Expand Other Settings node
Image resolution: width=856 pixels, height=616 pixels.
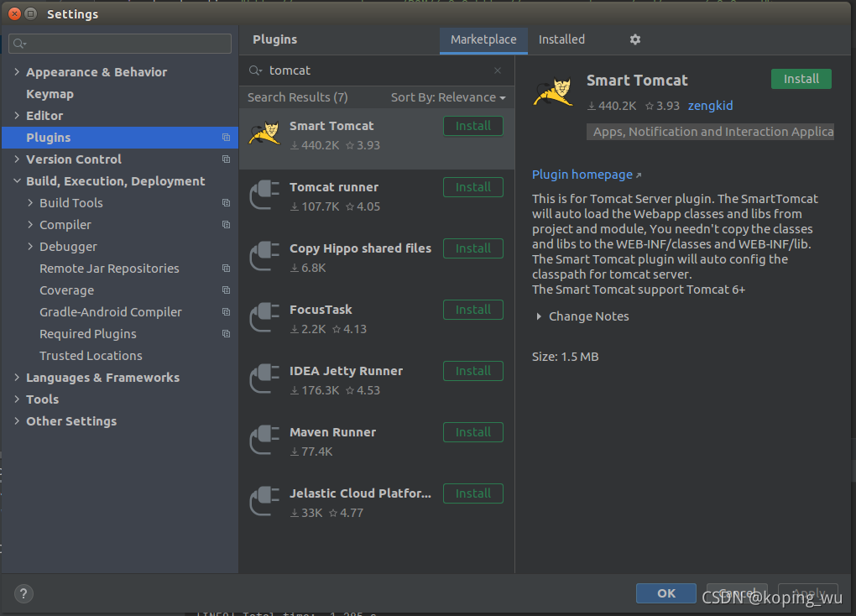[17, 421]
